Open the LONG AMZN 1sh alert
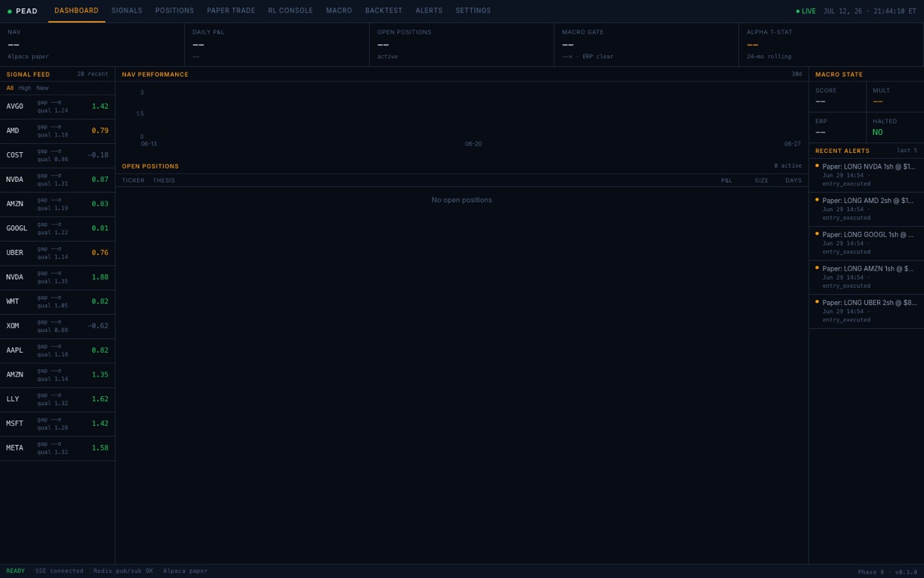This screenshot has height=578, width=924. (867, 277)
